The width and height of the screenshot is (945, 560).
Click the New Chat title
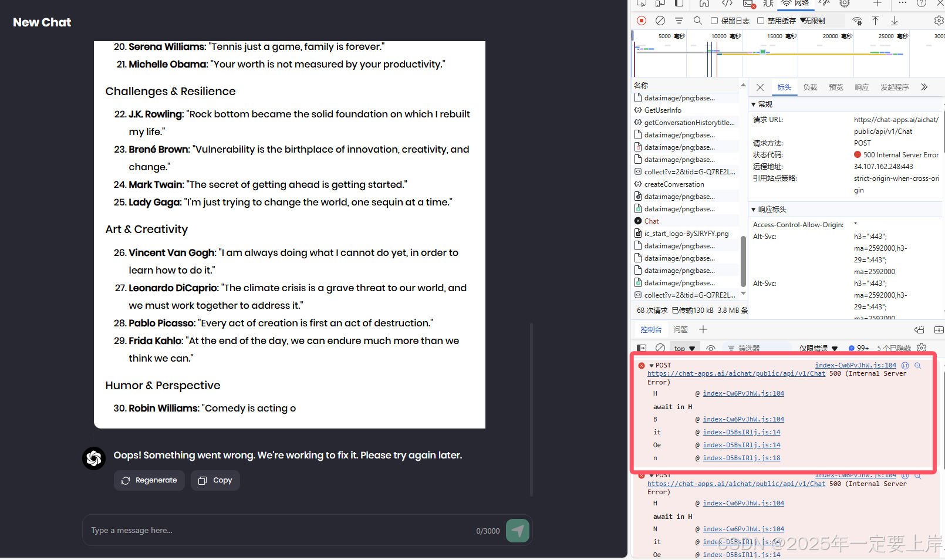tap(42, 22)
